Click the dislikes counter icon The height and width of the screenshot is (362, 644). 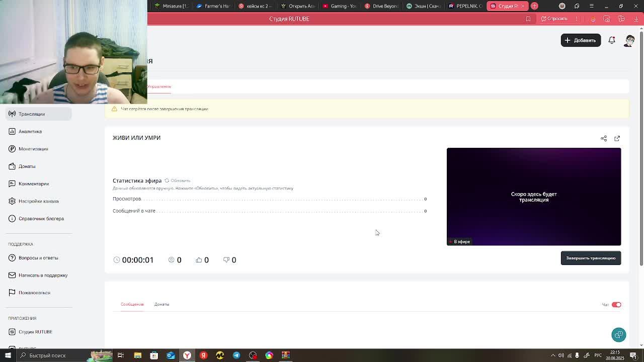tap(226, 260)
